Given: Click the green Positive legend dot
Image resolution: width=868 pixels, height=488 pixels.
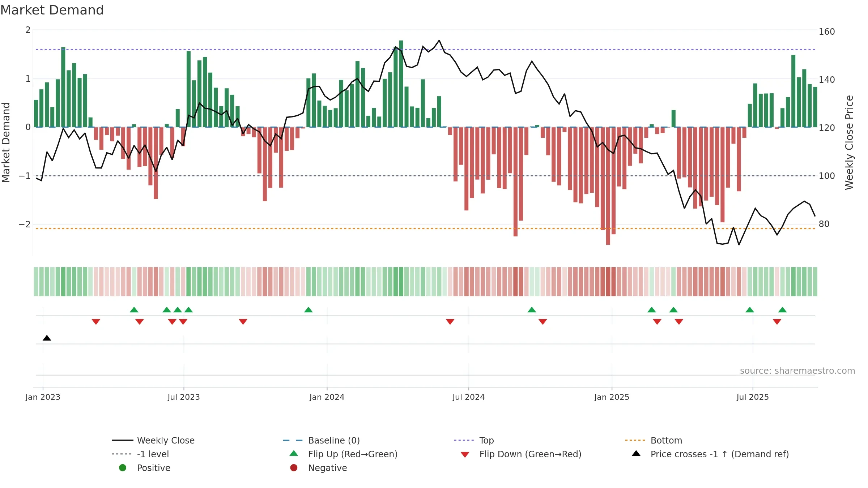Looking at the screenshot, I should 123,468.
